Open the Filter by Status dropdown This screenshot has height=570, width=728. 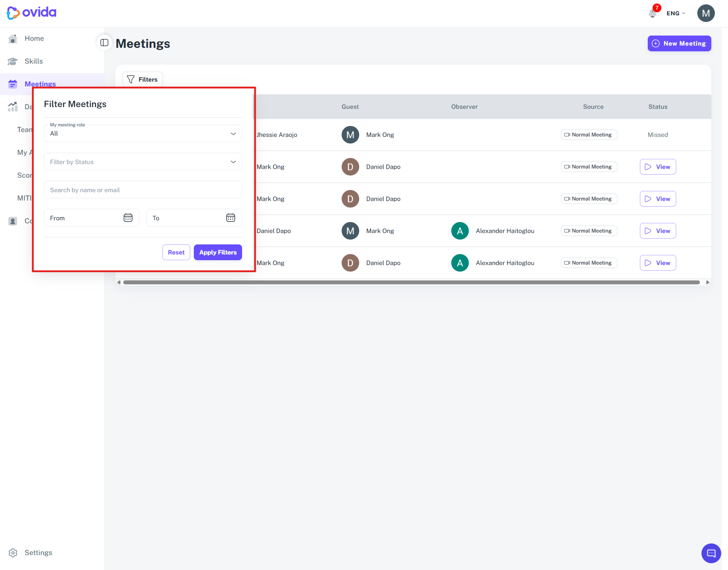(143, 161)
